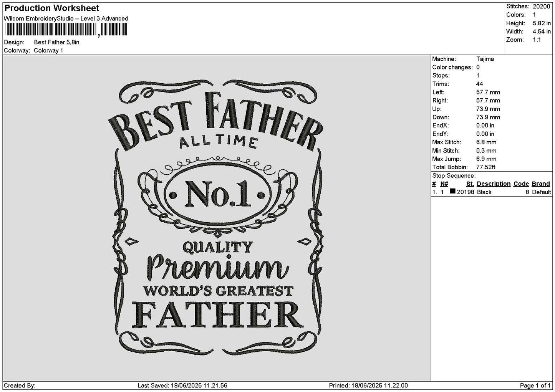Select the Down value 73.9 mm

(x=488, y=117)
